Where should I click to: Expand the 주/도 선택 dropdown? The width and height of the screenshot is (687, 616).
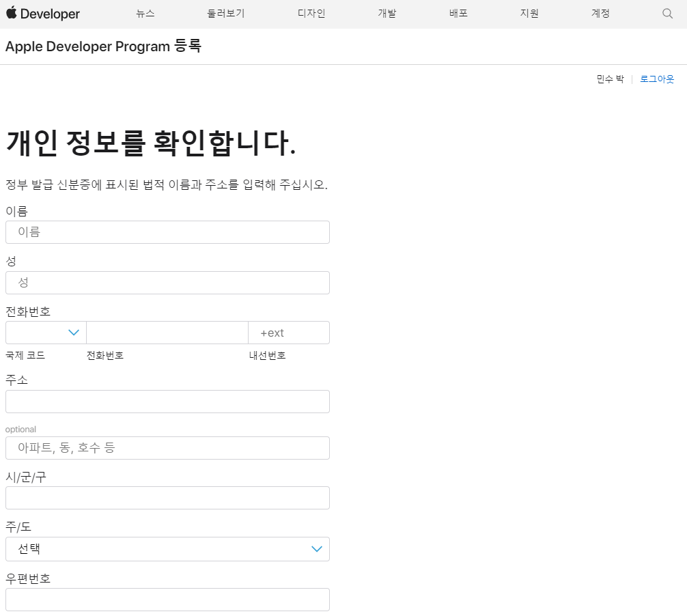coord(167,549)
